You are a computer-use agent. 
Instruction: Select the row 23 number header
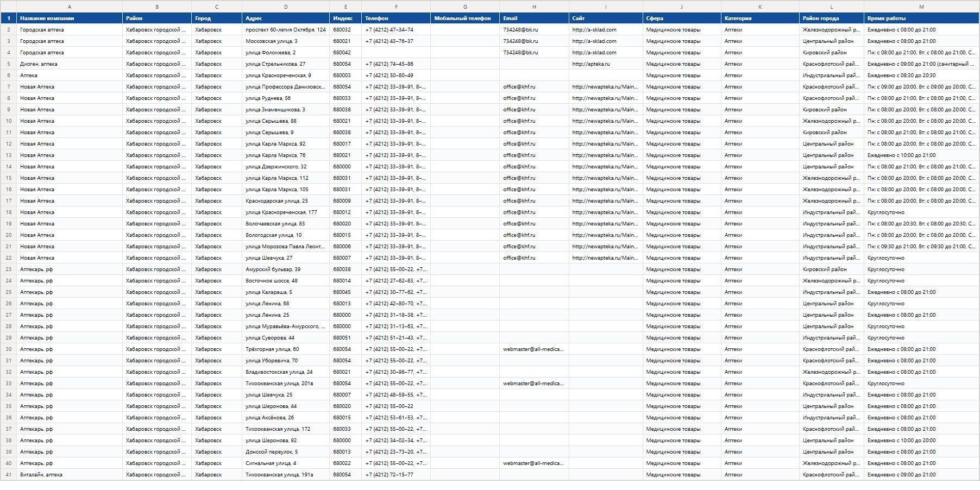8,269
